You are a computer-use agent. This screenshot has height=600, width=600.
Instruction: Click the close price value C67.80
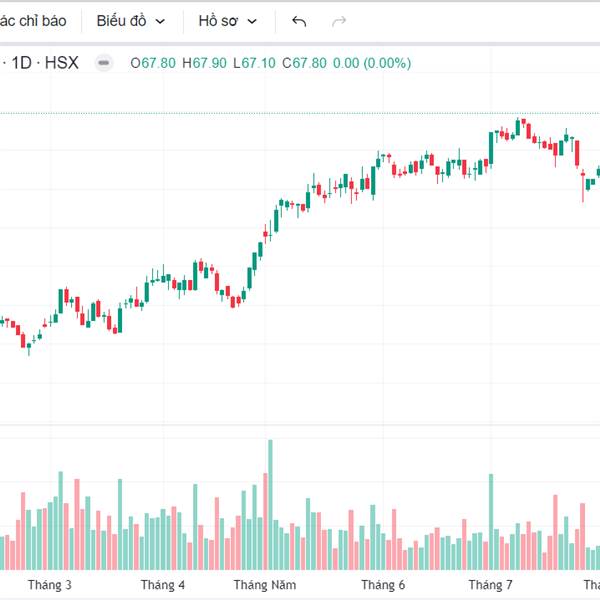tap(305, 63)
